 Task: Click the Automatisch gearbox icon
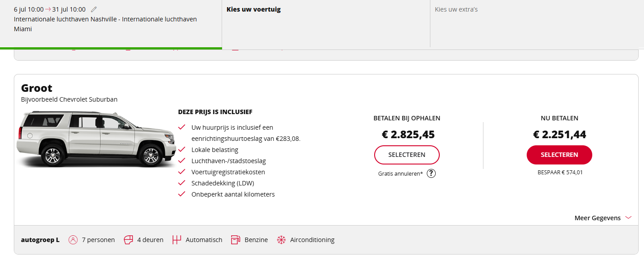177,240
